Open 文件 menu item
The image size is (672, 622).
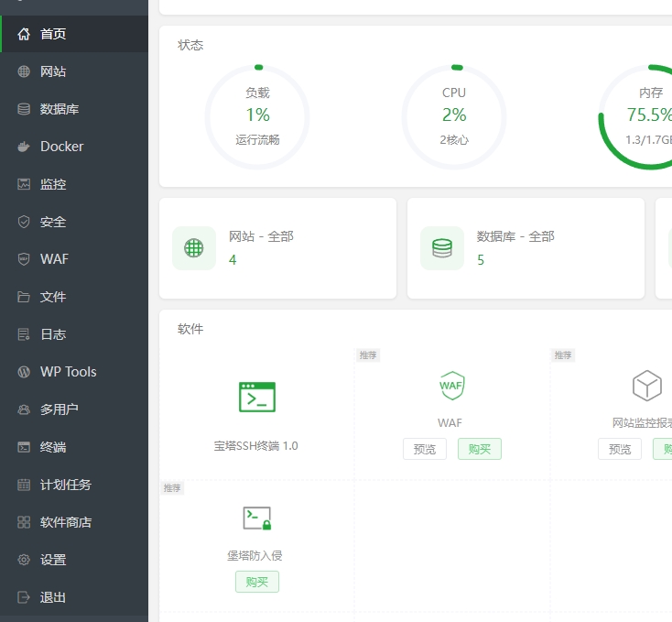click(74, 297)
